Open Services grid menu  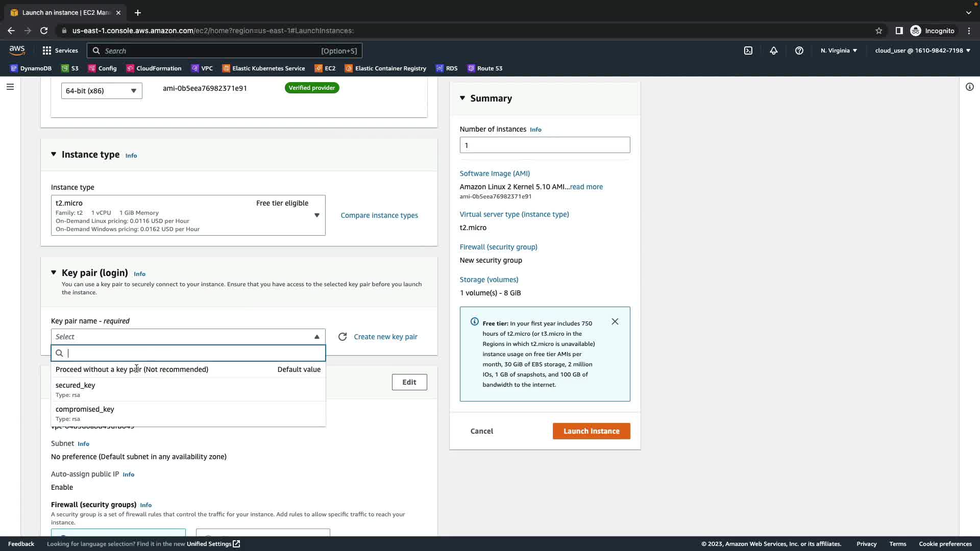click(60, 51)
